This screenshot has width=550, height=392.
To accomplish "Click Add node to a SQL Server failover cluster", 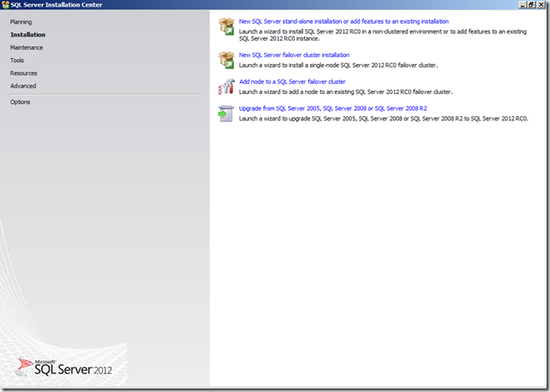I will 292,82.
